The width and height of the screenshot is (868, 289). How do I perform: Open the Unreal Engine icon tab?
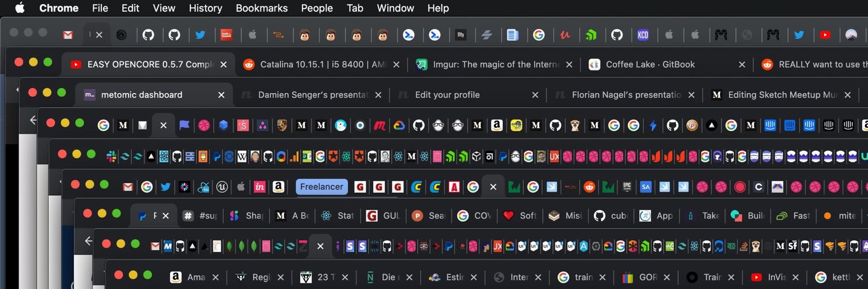[x=221, y=186]
